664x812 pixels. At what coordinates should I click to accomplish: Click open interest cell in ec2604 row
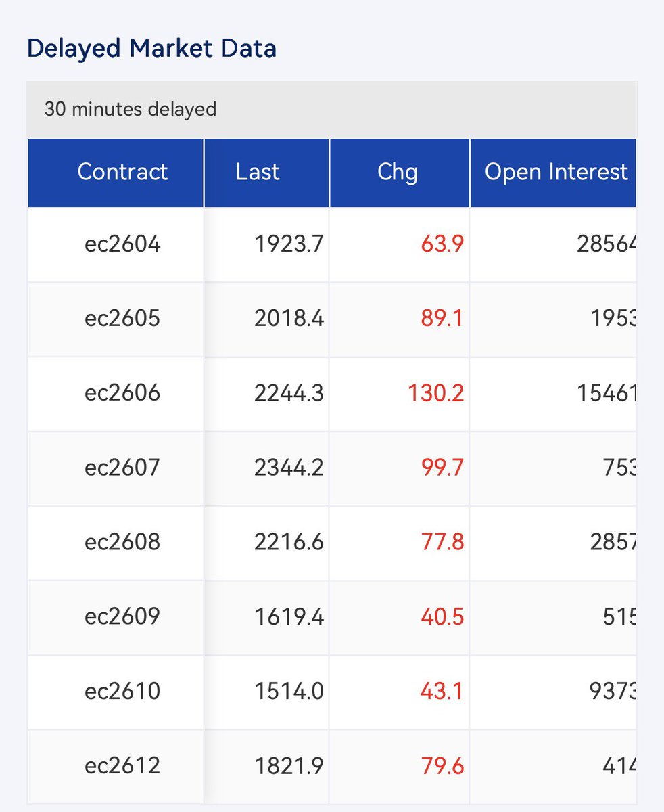[553, 244]
